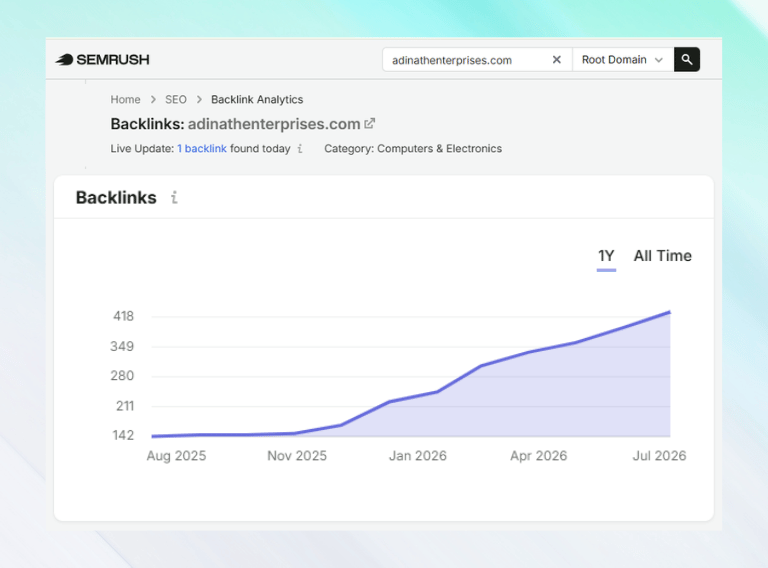Click the Semrush logo
Image resolution: width=768 pixels, height=568 pixels.
[x=102, y=60]
